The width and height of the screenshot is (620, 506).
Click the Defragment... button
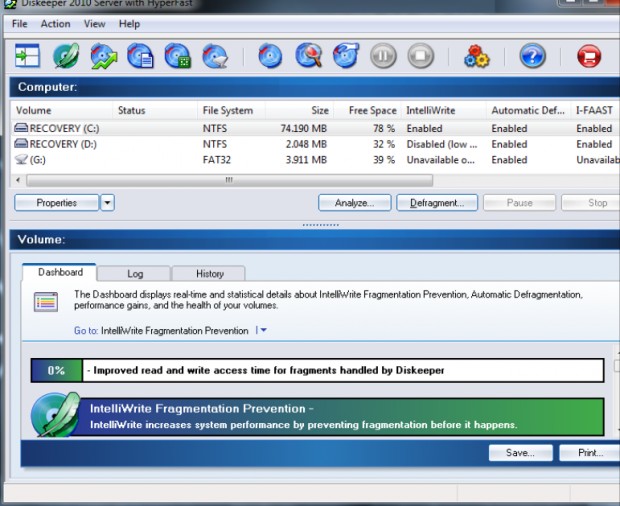click(x=437, y=203)
